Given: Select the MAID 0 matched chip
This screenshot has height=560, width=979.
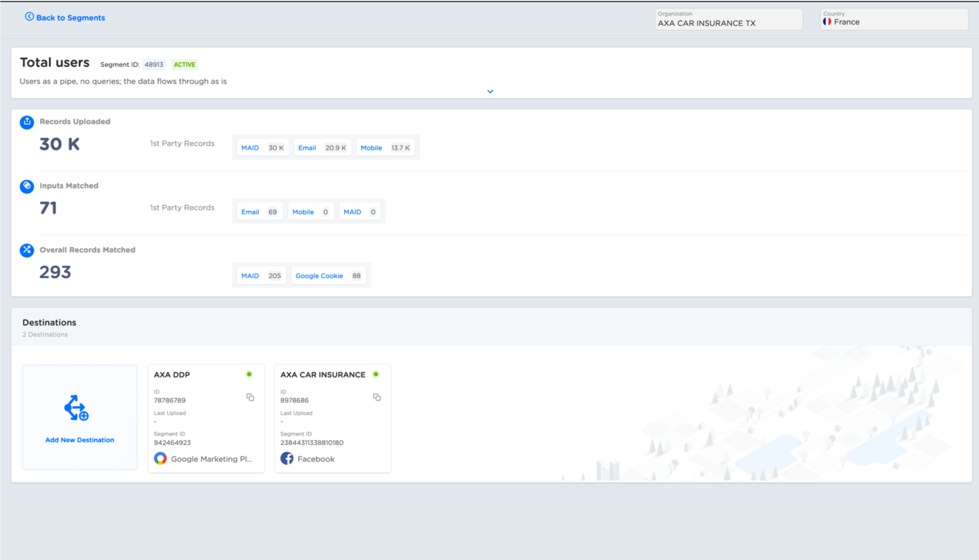Looking at the screenshot, I should click(360, 212).
